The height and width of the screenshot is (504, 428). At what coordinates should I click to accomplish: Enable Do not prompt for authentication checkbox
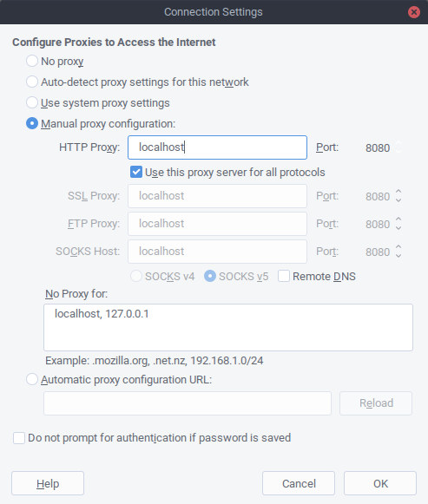(19, 438)
